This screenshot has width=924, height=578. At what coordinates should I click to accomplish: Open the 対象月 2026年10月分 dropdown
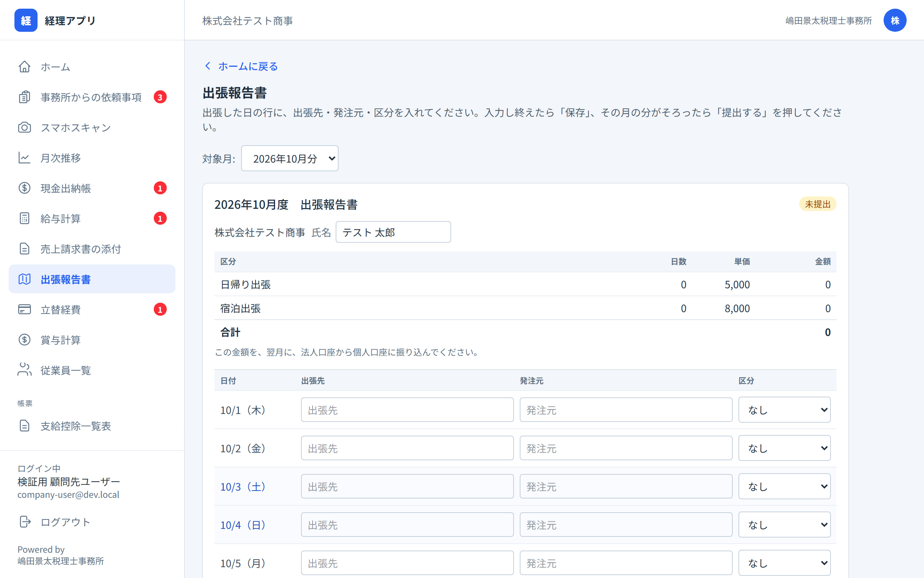coord(290,158)
